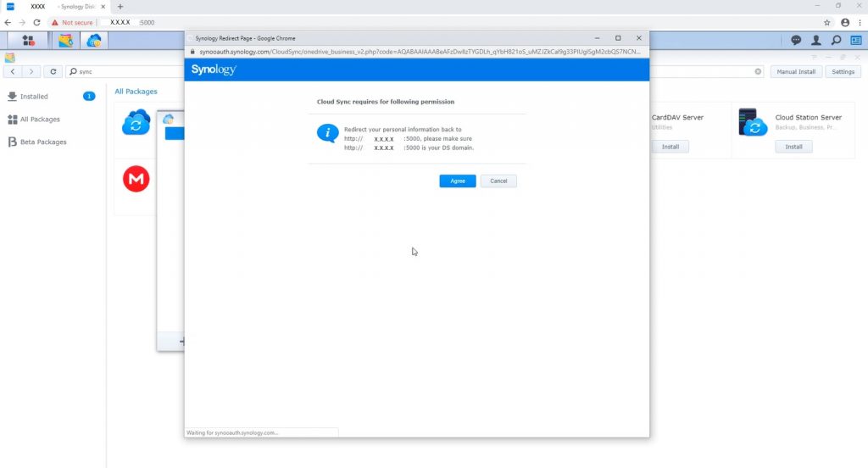This screenshot has width=868, height=468.
Task: Click the All Packages heading
Action: tap(136, 92)
